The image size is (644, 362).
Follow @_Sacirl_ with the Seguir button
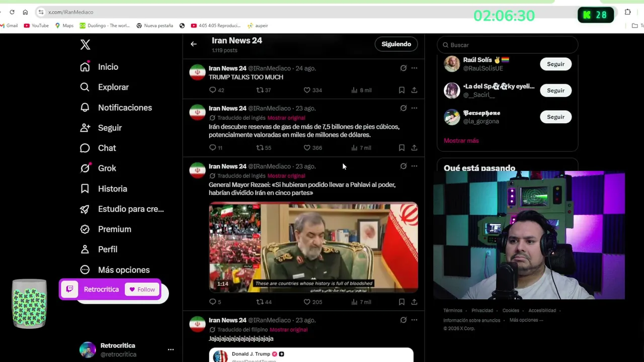pyautogui.click(x=555, y=90)
